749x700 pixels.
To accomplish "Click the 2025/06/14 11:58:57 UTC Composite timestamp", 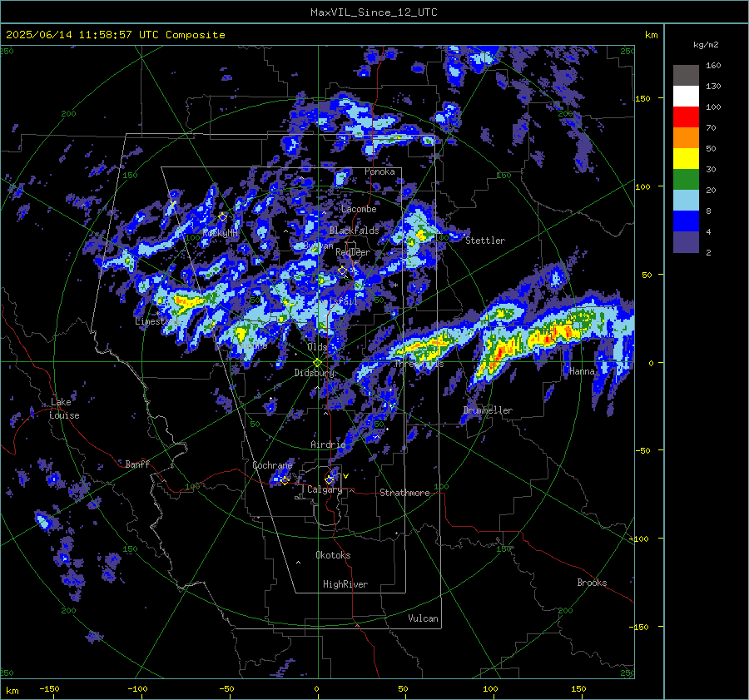I will point(115,35).
